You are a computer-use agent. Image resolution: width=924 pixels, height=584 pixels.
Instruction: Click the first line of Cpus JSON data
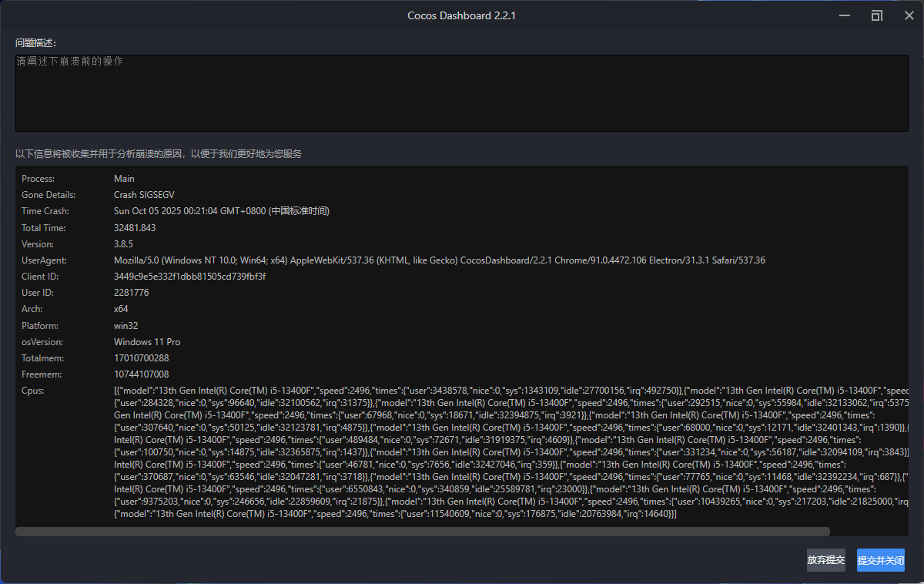point(511,391)
